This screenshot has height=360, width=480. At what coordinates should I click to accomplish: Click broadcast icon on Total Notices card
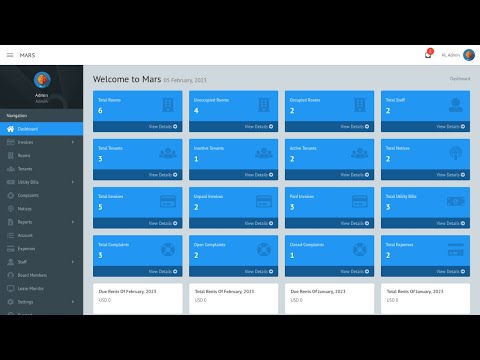point(455,153)
